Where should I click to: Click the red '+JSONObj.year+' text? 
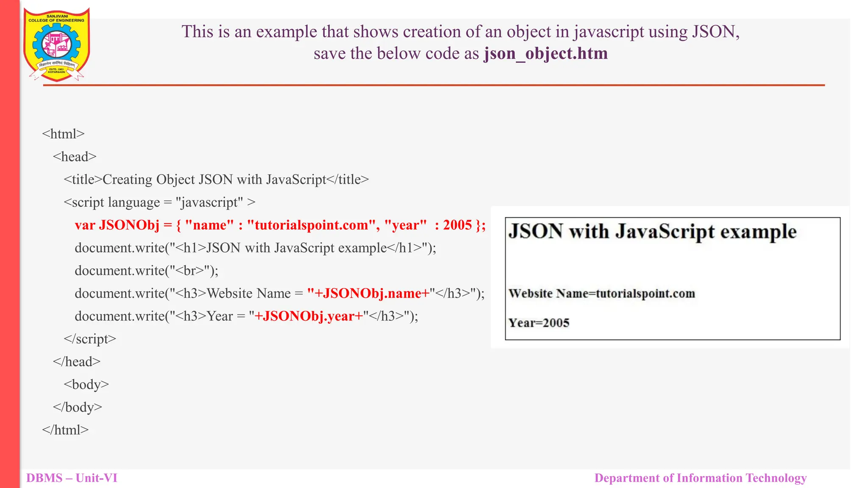click(x=309, y=316)
